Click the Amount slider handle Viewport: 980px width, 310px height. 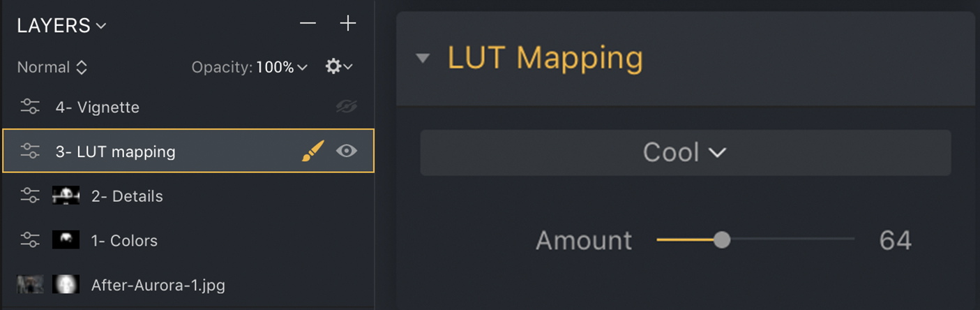click(722, 240)
